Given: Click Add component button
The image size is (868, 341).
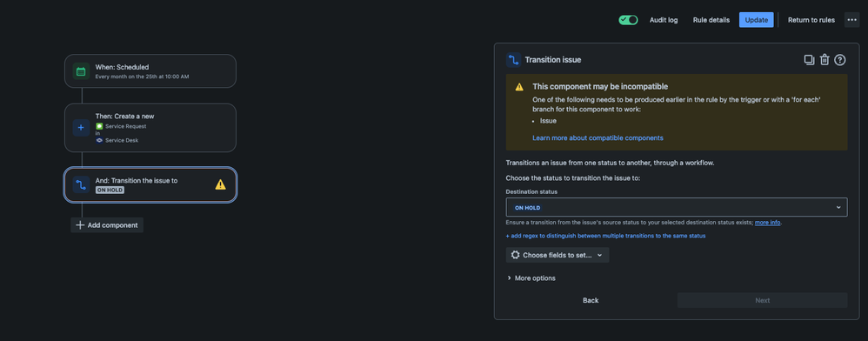Looking at the screenshot, I should (x=107, y=225).
